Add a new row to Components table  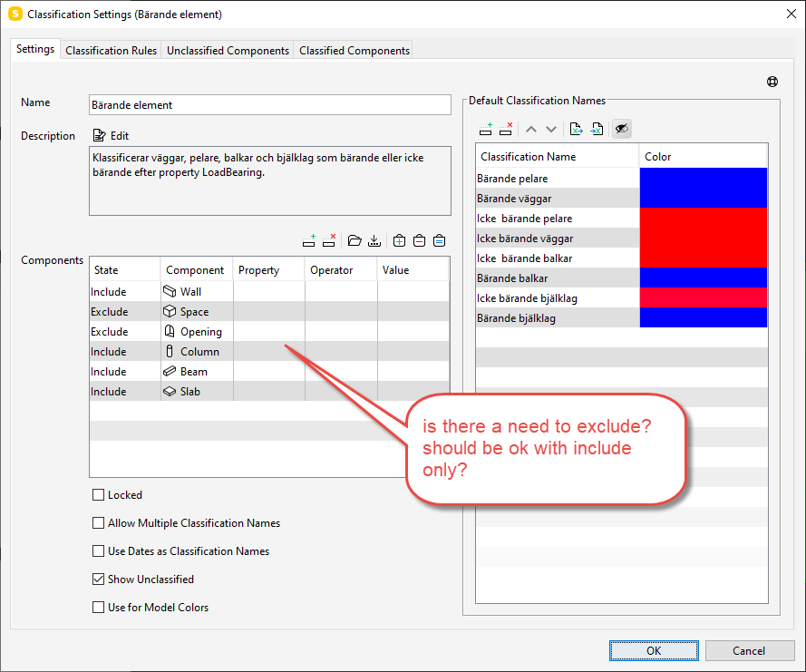[309, 240]
